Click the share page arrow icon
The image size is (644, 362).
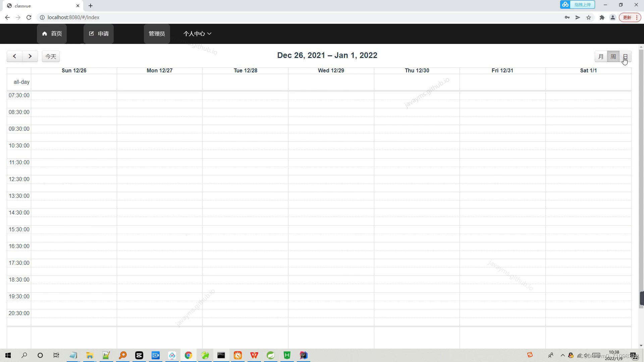pyautogui.click(x=578, y=17)
